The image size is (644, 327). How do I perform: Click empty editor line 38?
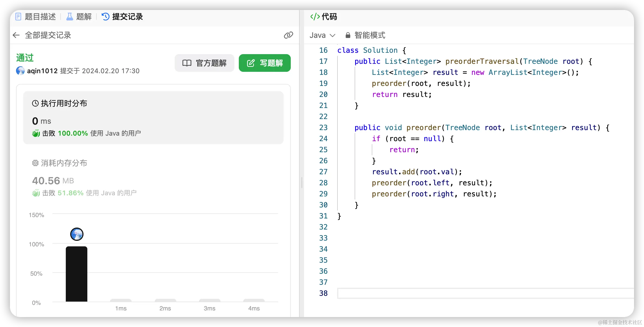(x=470, y=293)
